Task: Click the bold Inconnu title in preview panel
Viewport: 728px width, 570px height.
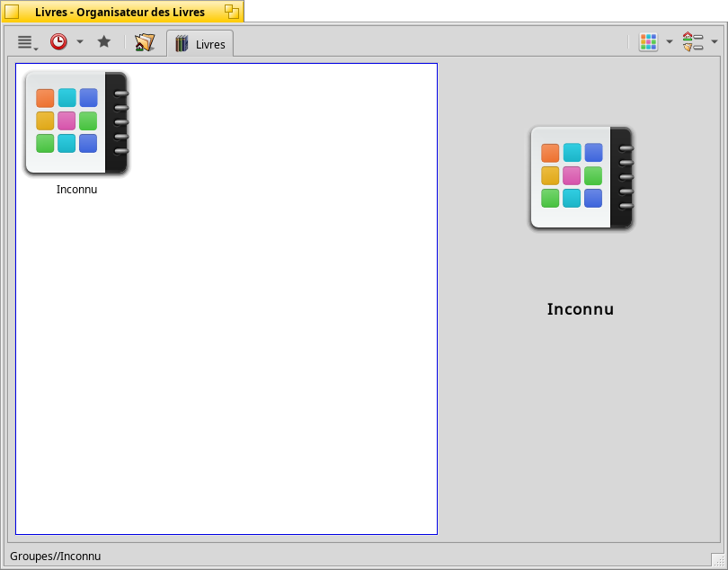Action: click(x=581, y=309)
